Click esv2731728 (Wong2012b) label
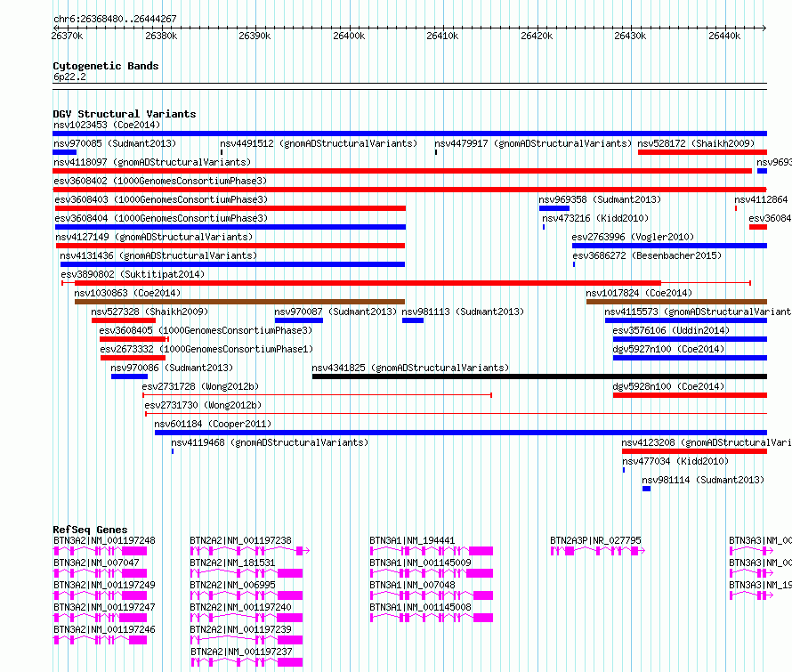 click(x=200, y=386)
